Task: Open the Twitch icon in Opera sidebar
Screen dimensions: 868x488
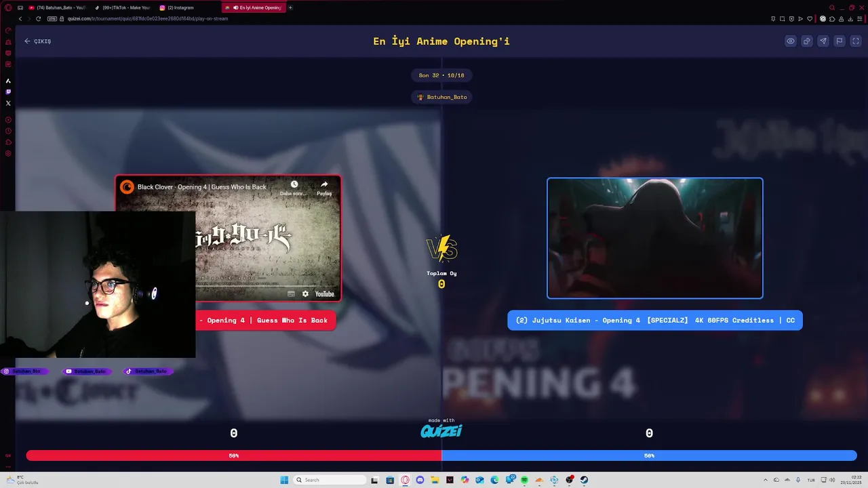Action: (x=8, y=92)
